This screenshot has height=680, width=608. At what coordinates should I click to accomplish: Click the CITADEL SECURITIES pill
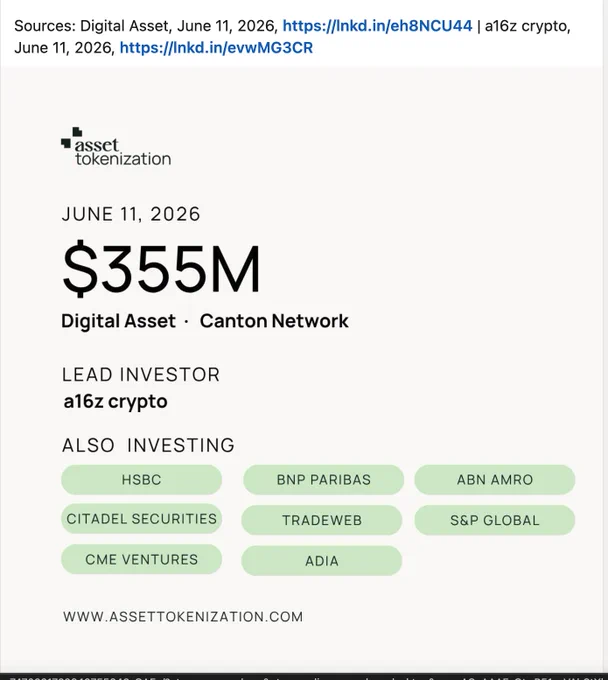click(x=141, y=519)
